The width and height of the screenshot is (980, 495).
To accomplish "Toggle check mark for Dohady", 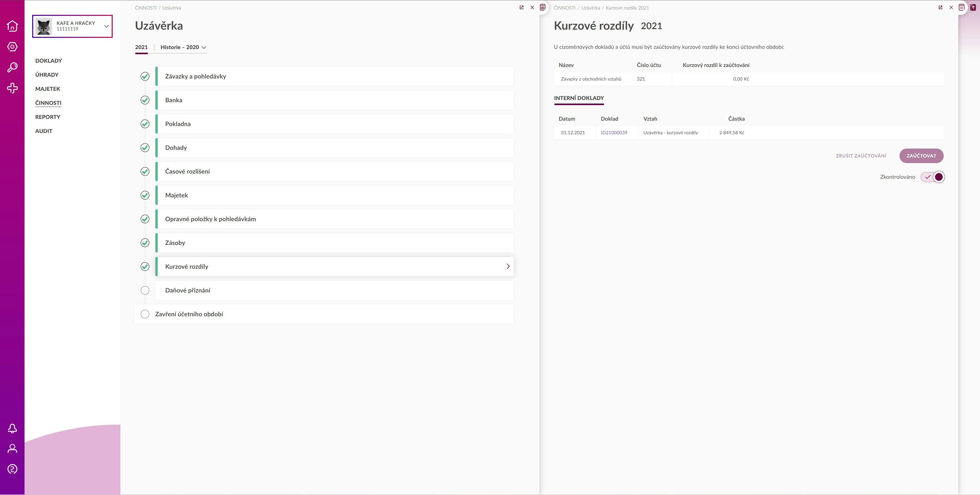I will point(145,148).
